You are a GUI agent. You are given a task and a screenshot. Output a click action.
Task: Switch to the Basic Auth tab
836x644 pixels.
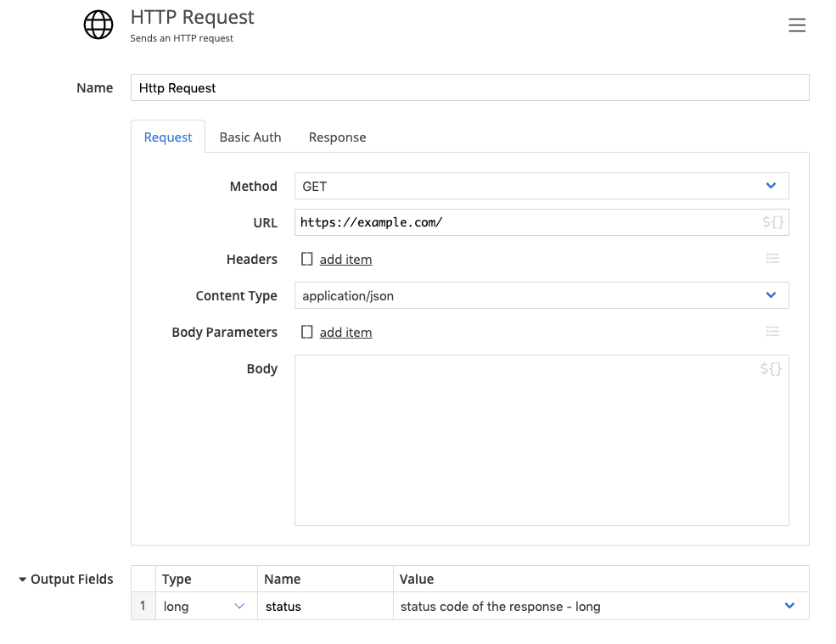click(250, 137)
